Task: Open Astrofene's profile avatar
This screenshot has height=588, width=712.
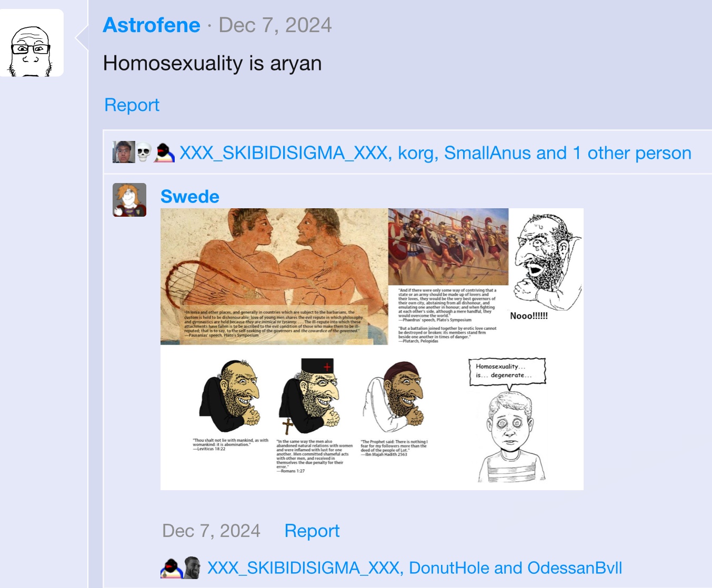Action: [32, 43]
